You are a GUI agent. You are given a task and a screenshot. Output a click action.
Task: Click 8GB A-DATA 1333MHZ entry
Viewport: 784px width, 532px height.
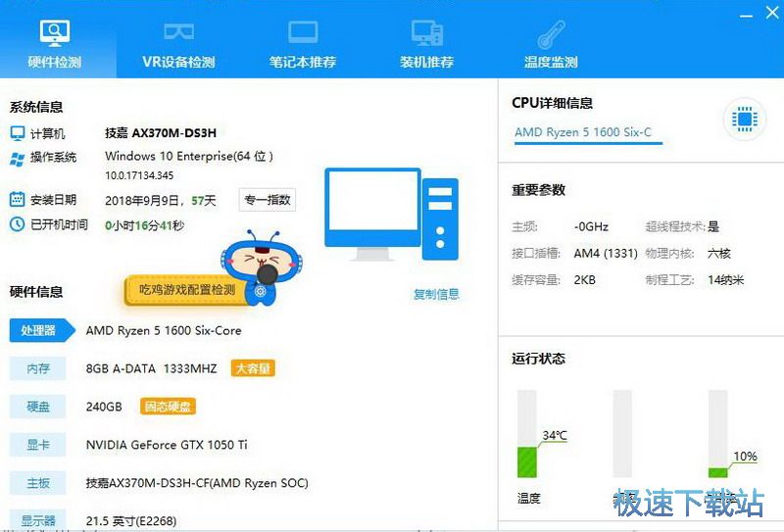152,368
